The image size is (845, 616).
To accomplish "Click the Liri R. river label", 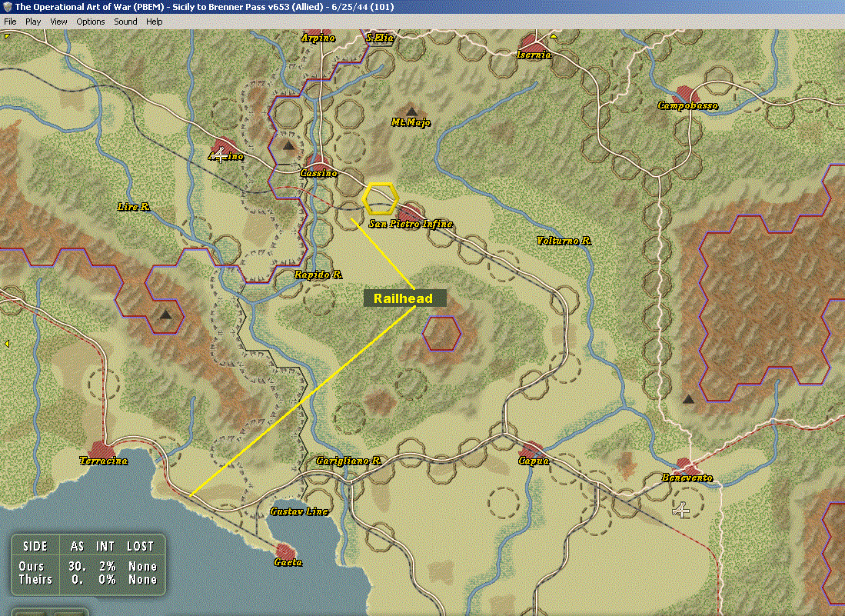I will click(134, 206).
